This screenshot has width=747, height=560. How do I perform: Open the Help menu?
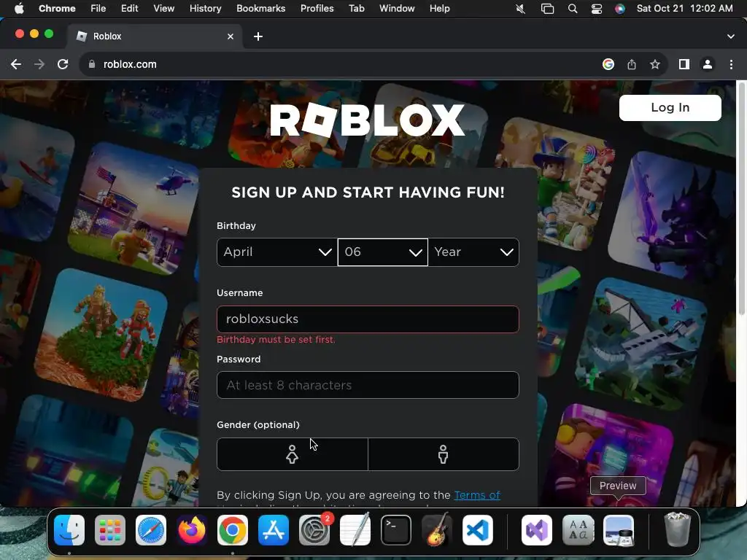click(439, 9)
